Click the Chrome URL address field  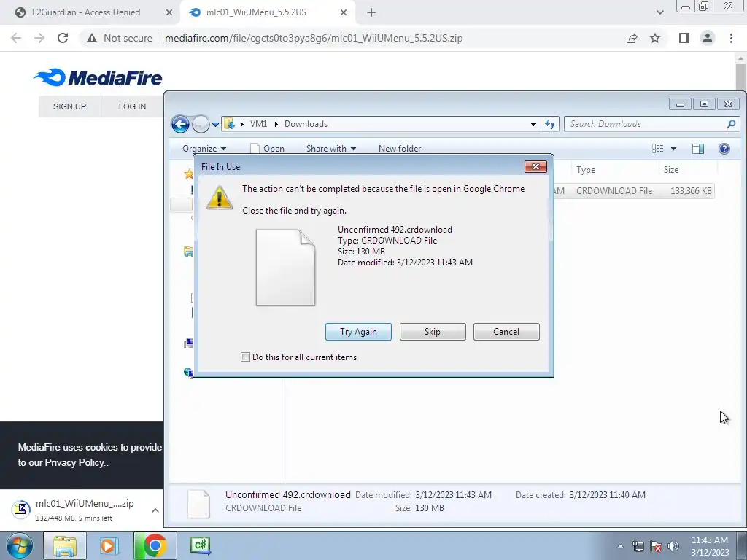(314, 38)
